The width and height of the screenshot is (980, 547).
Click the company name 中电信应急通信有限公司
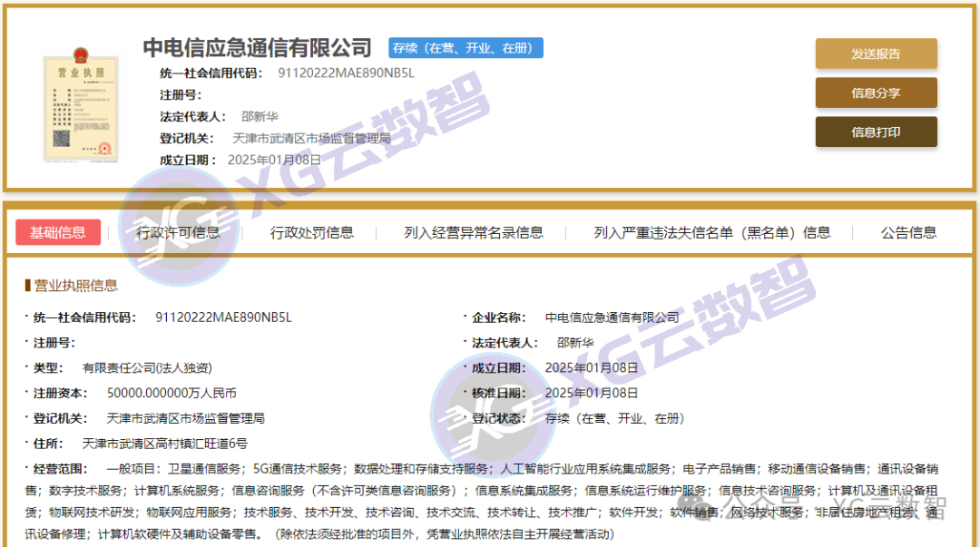pos(258,47)
